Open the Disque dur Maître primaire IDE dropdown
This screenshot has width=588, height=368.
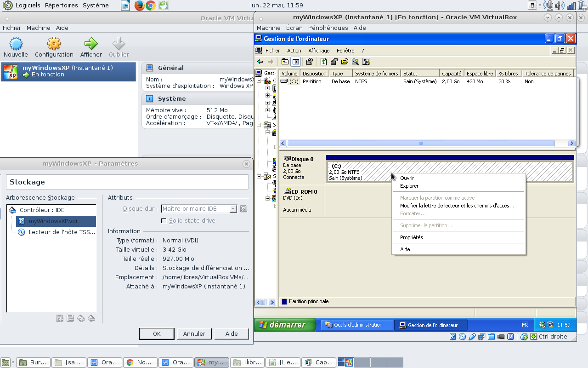pos(199,209)
